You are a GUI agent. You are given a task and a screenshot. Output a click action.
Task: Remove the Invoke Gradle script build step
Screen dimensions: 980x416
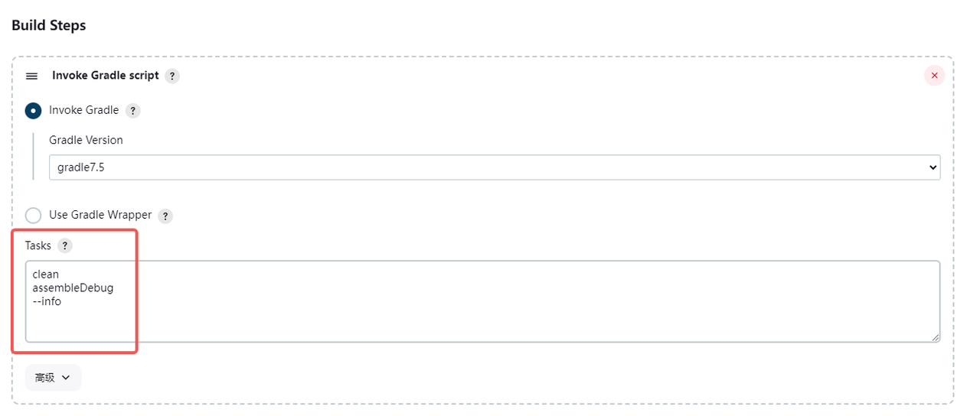934,76
